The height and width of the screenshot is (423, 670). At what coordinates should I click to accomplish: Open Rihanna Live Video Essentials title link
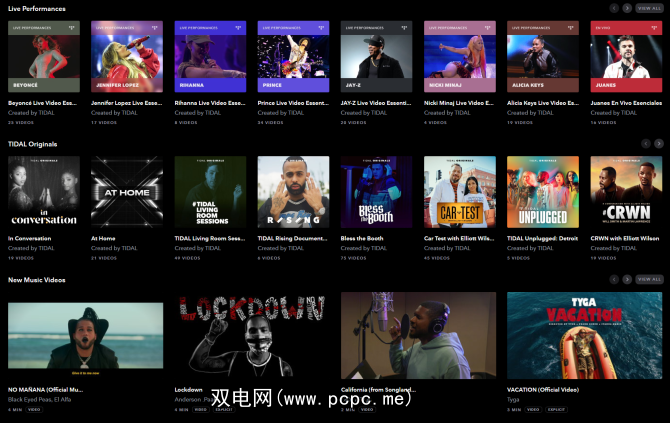tap(210, 103)
